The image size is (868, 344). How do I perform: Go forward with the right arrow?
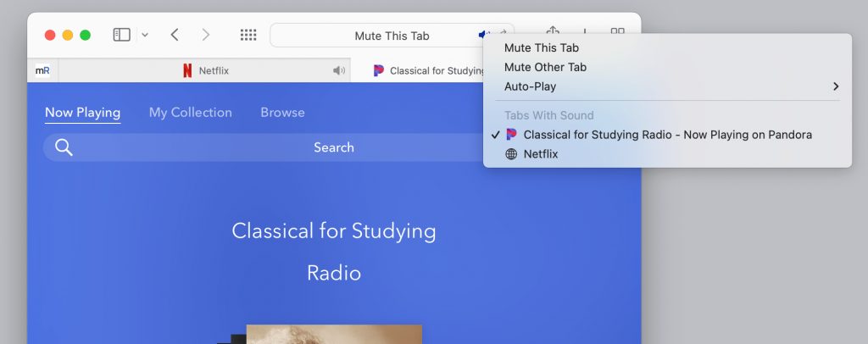(206, 35)
